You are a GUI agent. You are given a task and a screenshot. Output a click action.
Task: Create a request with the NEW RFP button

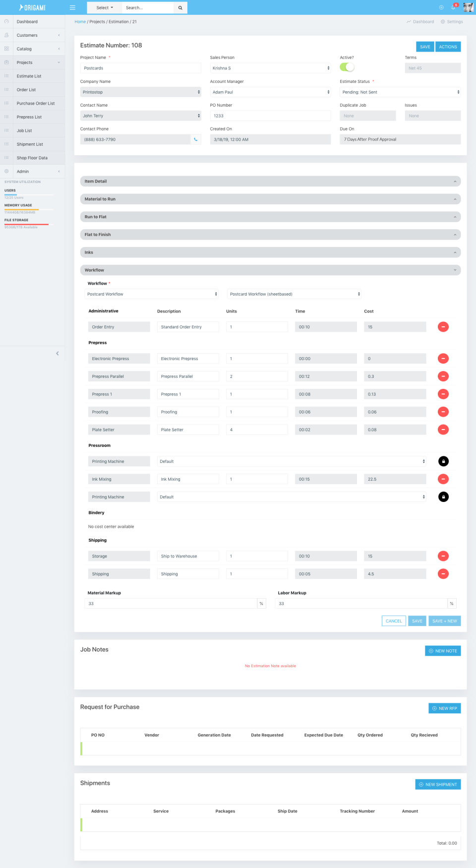[x=444, y=708]
